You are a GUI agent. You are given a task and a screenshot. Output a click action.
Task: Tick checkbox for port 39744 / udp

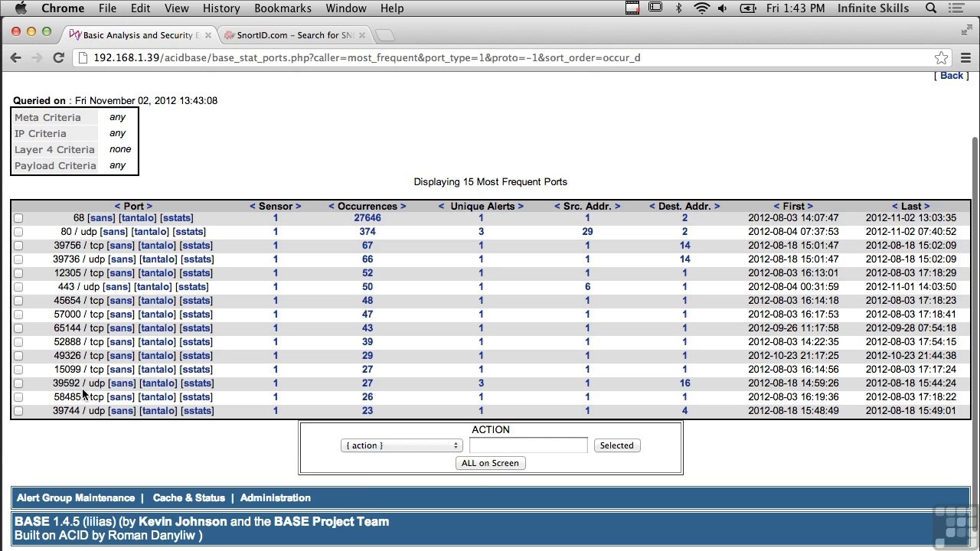[18, 411]
